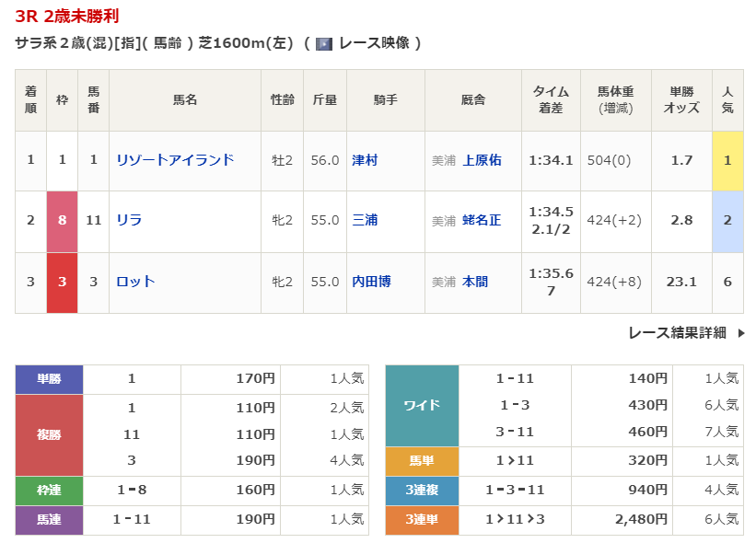Click the yellow popularity 1 cell
The image size is (756, 543).
point(727,160)
